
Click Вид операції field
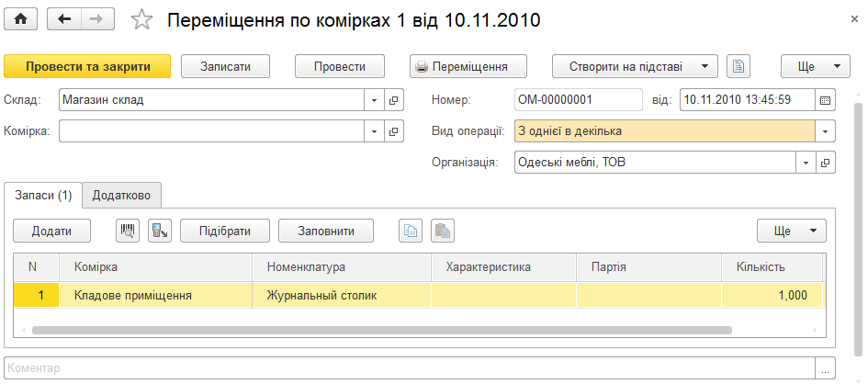[x=665, y=131]
